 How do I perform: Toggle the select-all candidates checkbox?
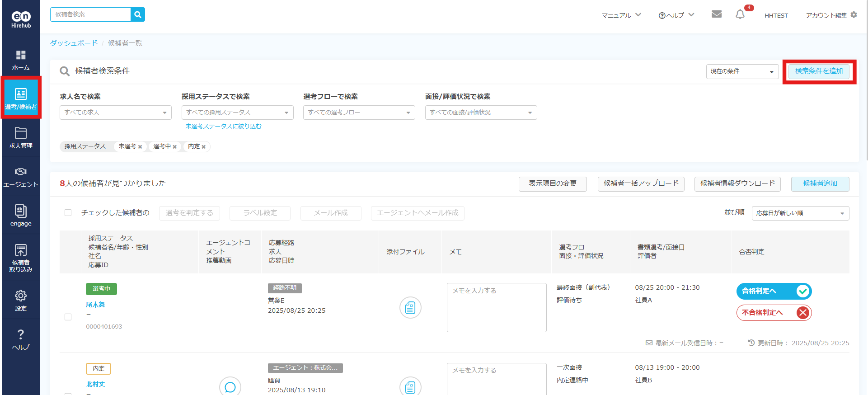[x=68, y=213]
